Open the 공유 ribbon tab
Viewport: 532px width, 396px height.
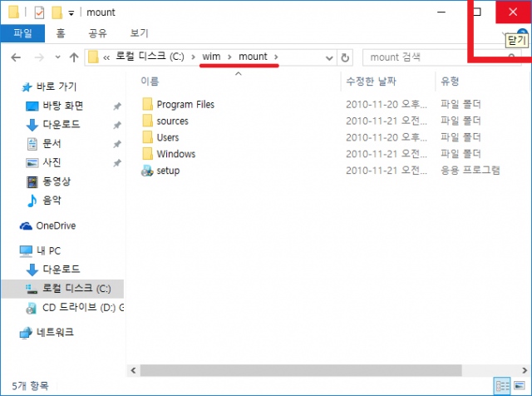98,33
